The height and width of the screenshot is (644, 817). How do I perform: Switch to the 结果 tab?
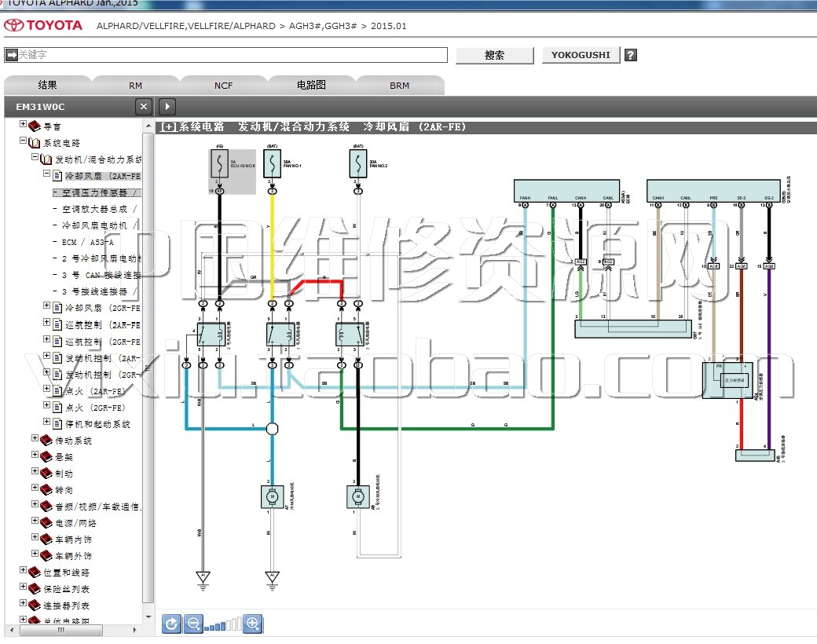47,85
